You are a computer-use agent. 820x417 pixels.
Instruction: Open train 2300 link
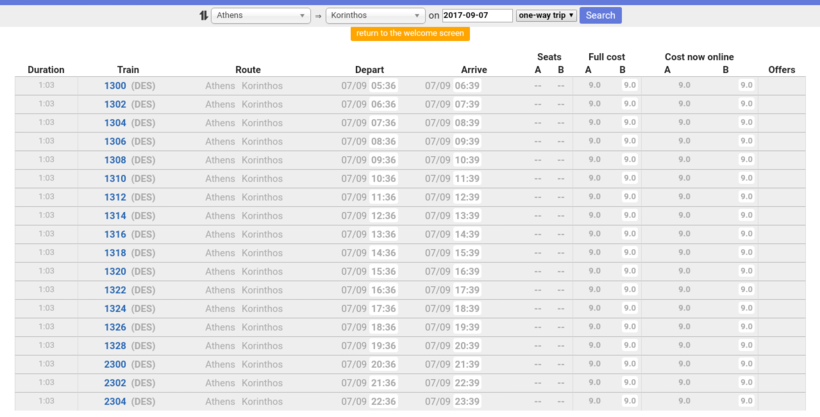[115, 364]
